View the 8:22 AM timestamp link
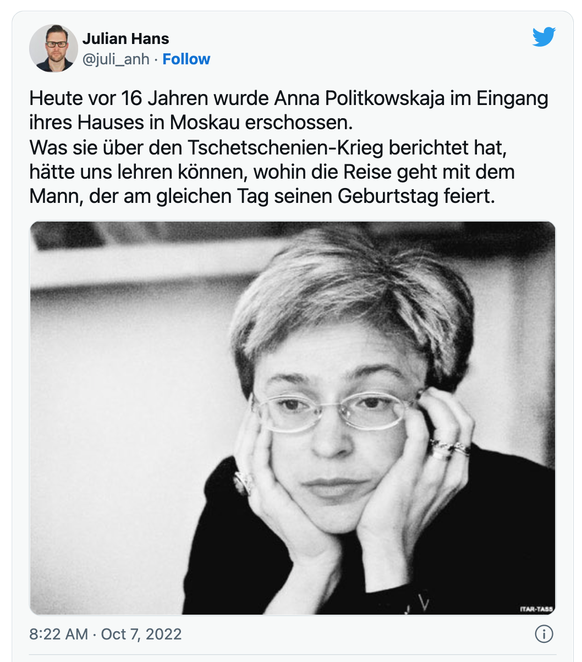Screen dimensions: 582x662 (59, 634)
